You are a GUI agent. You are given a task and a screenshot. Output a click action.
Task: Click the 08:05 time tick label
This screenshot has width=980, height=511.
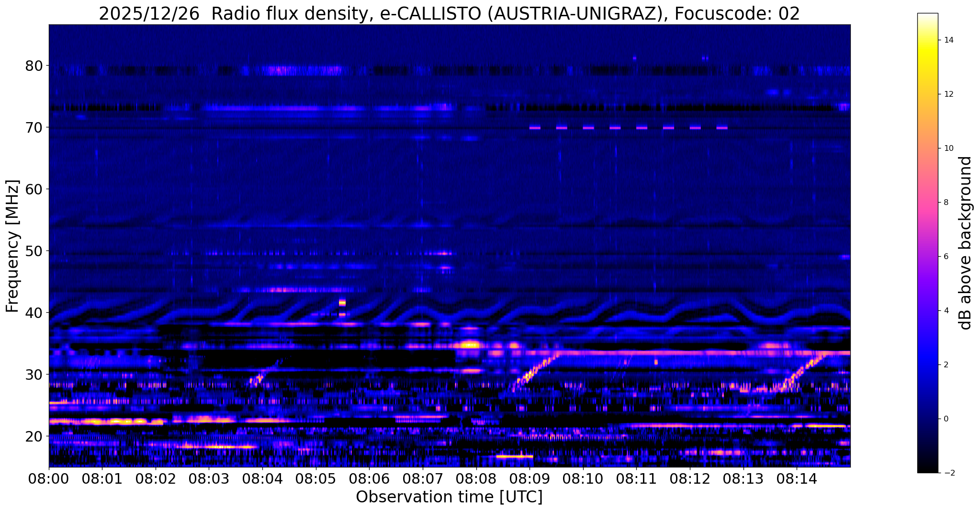point(316,478)
